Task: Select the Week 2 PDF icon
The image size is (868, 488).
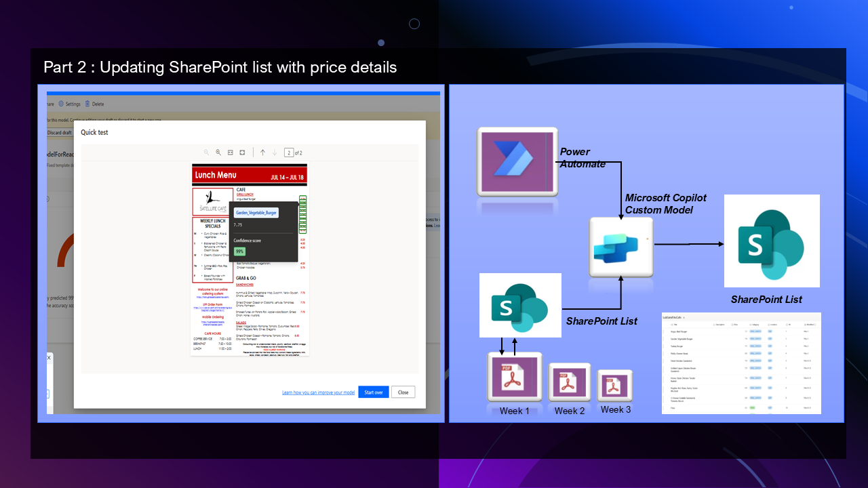Action: (570, 383)
